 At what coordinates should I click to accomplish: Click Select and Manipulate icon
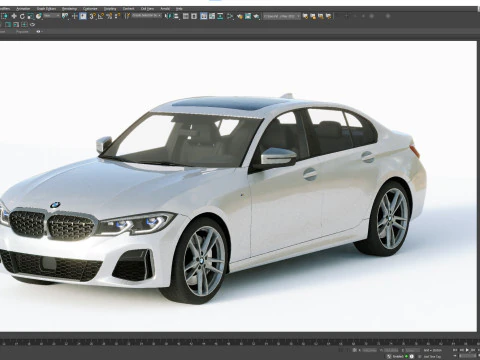tap(74, 16)
